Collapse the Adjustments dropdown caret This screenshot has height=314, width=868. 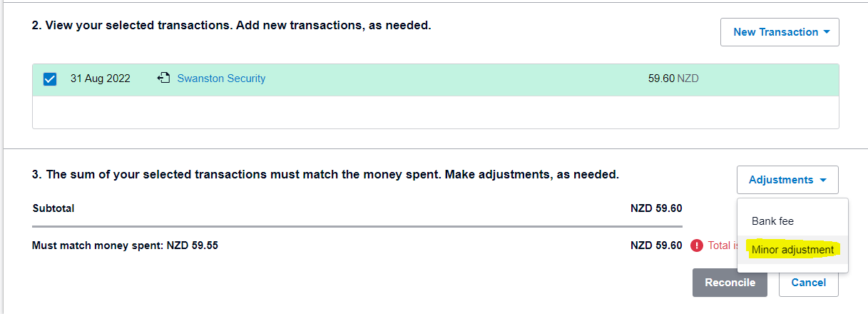tap(824, 181)
